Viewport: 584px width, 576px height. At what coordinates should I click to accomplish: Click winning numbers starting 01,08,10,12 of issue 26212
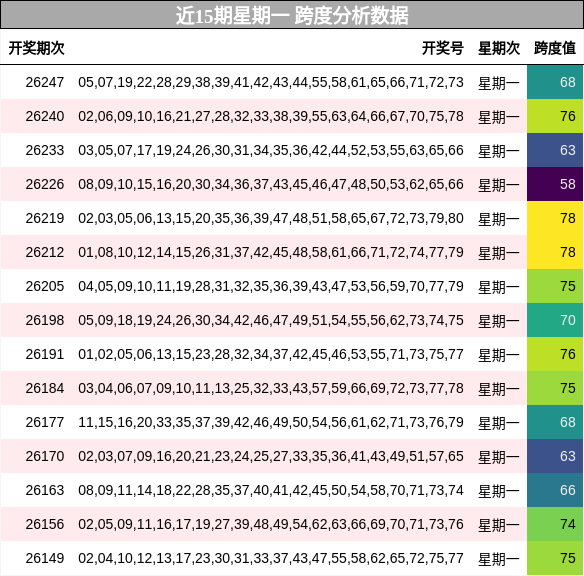pos(271,252)
